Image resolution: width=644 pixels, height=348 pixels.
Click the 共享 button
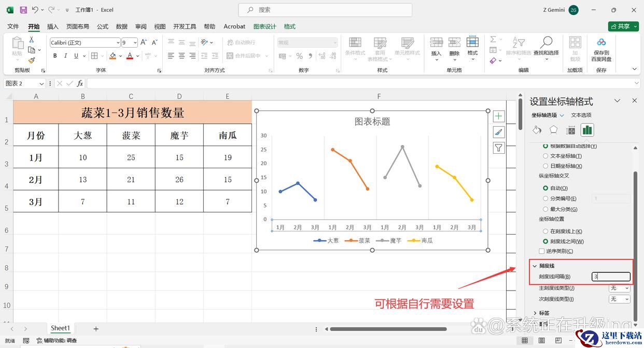click(623, 26)
